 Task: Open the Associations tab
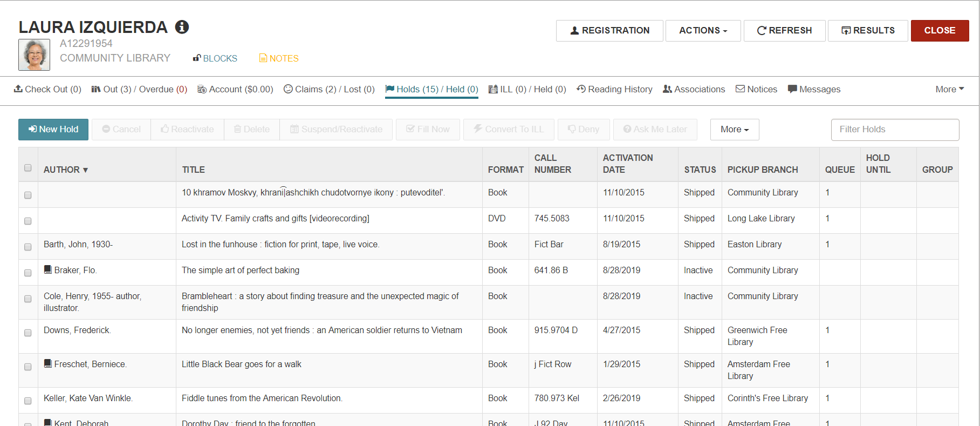pos(694,90)
